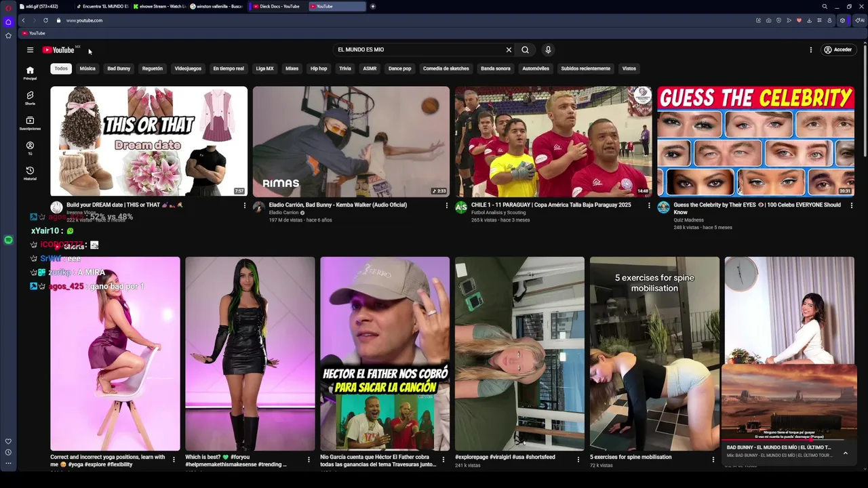
Task: Open the spine mobilisation Short
Action: pos(654,354)
